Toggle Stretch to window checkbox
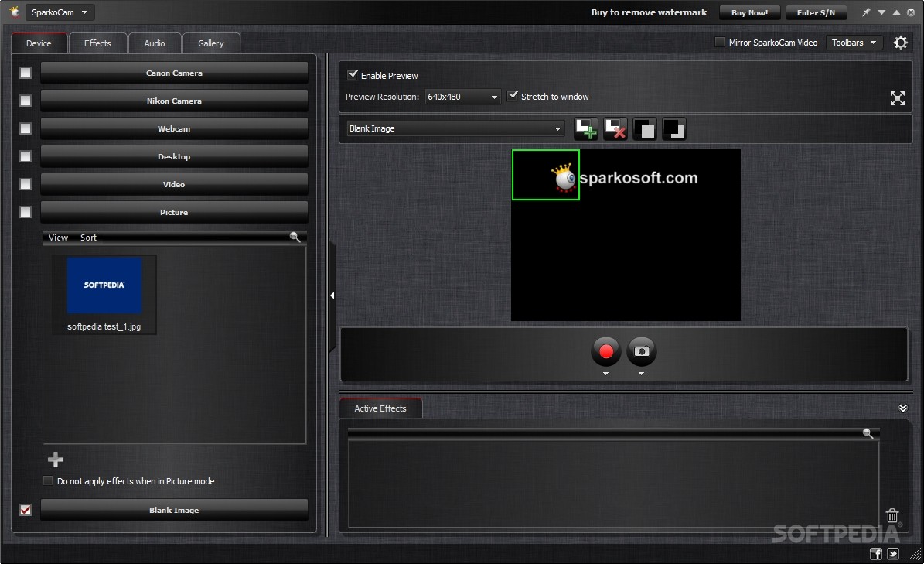This screenshot has height=564, width=924. pyautogui.click(x=513, y=96)
